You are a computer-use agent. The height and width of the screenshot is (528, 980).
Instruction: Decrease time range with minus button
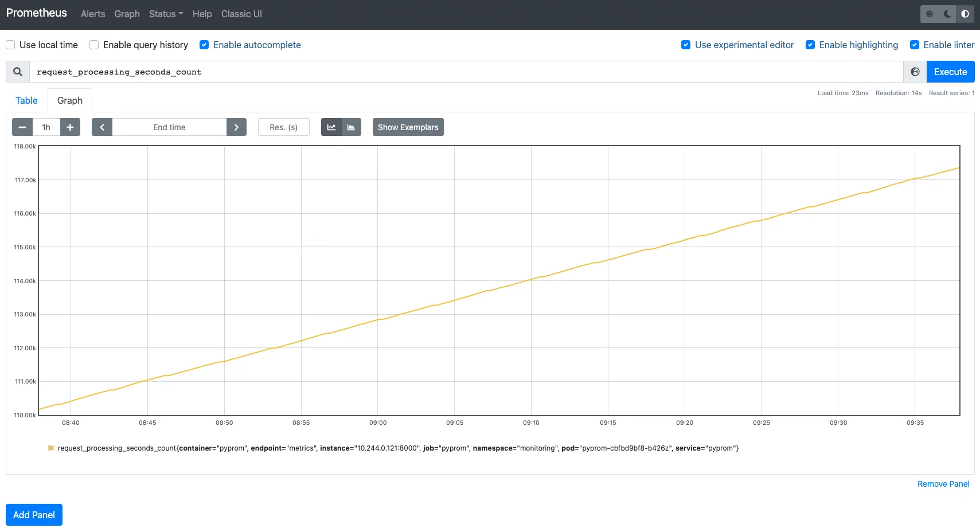click(22, 127)
